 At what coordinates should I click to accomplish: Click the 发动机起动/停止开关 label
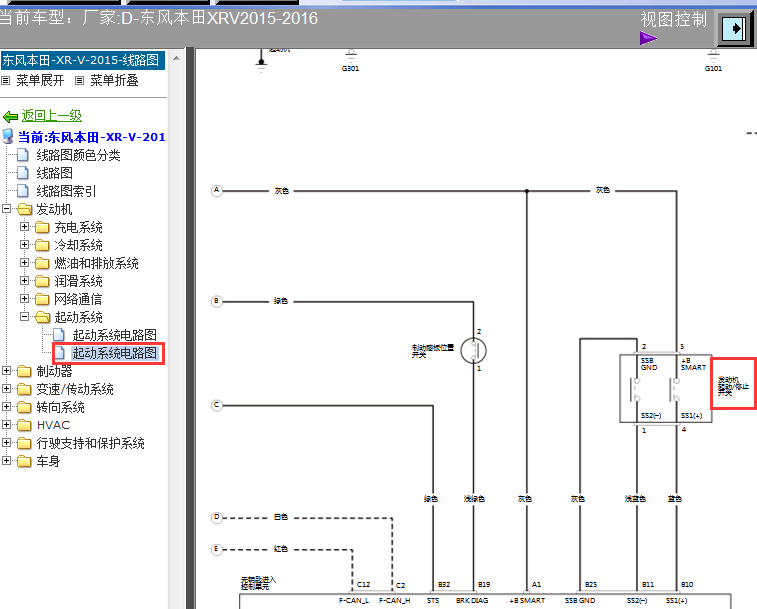coord(733,386)
